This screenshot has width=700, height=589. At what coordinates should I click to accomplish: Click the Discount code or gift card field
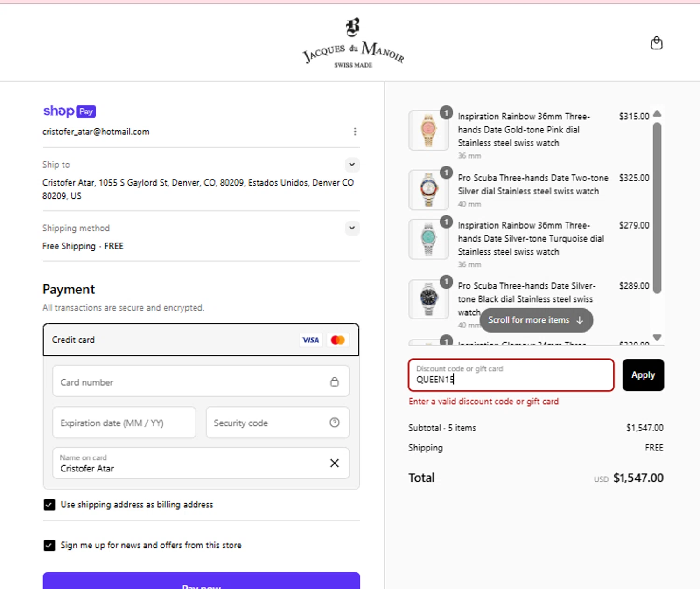pyautogui.click(x=511, y=375)
